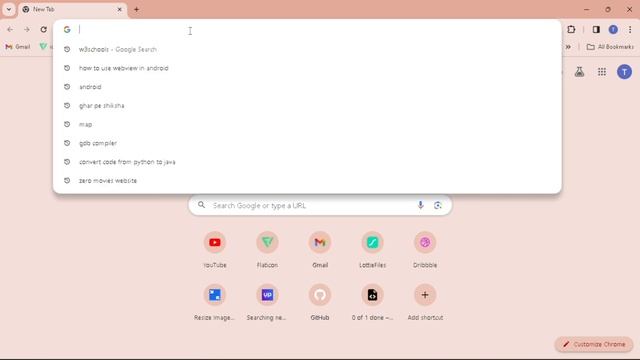Open the LottieFiles shortcut
Viewport: 640px width, 360px height.
[372, 250]
